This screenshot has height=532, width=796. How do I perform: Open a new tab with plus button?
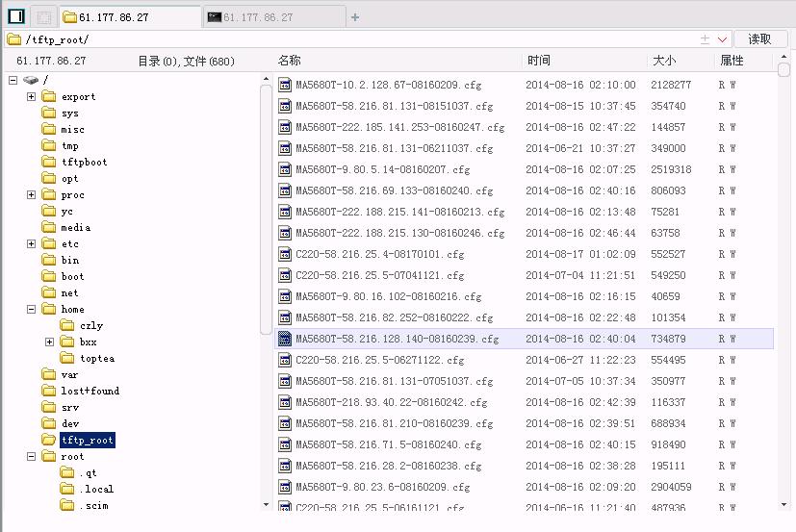point(355,17)
